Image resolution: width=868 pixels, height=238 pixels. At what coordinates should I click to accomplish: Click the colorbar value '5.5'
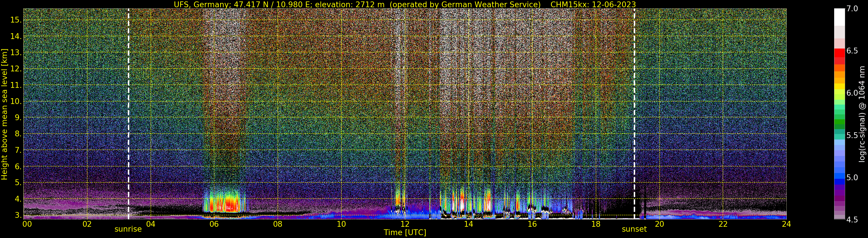tap(852, 135)
